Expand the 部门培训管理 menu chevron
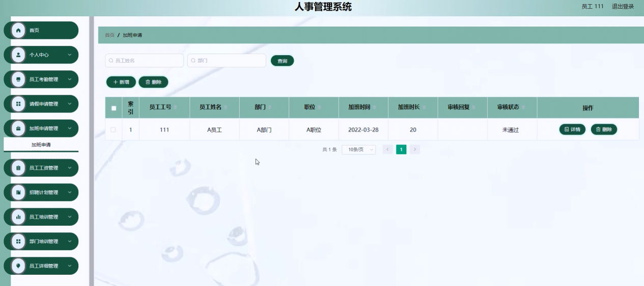Screen dimensions: 644x286 pyautogui.click(x=70, y=241)
